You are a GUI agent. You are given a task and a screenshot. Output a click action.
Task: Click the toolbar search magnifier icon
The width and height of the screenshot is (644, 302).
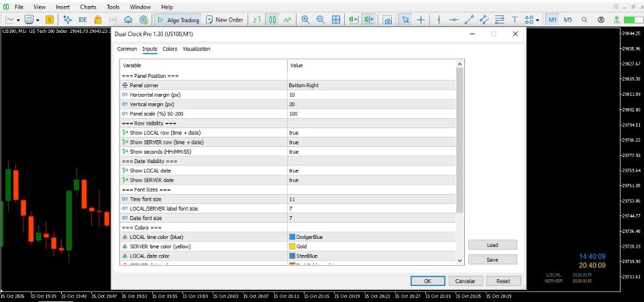pos(584,19)
